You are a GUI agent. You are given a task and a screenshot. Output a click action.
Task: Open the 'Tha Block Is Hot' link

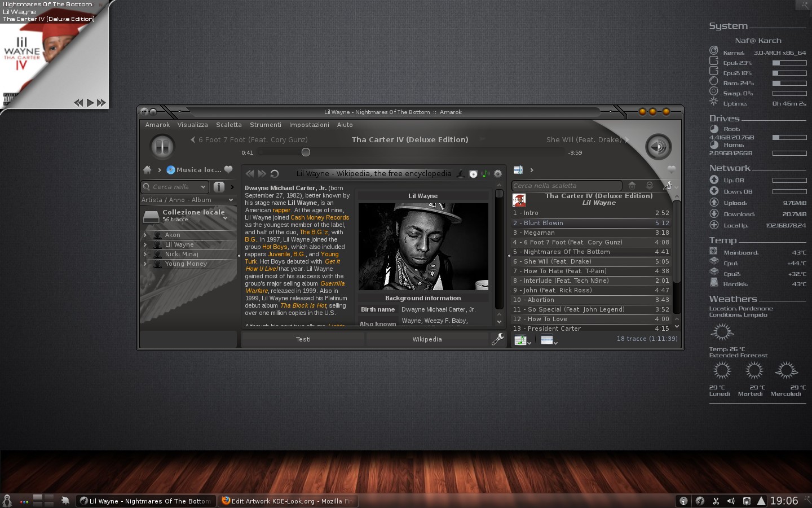(303, 305)
